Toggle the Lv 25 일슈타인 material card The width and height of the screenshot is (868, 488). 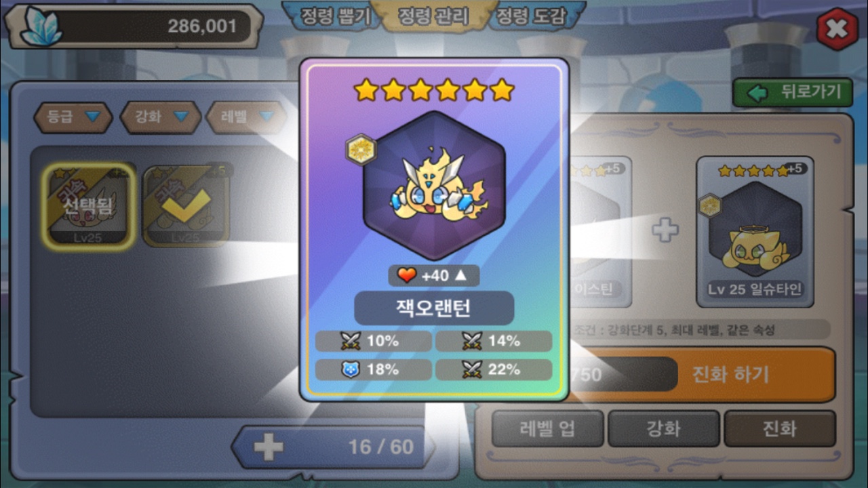pos(755,232)
